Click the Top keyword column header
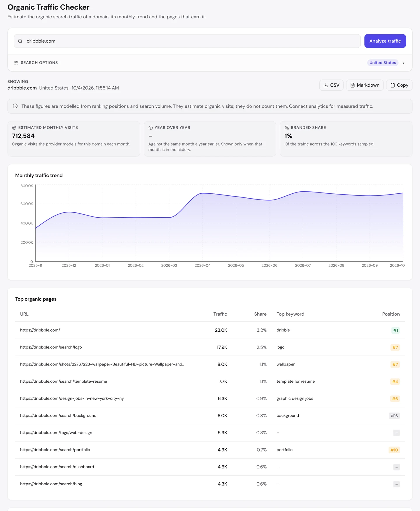Screen dimensions: 420x511 [x=290, y=314]
